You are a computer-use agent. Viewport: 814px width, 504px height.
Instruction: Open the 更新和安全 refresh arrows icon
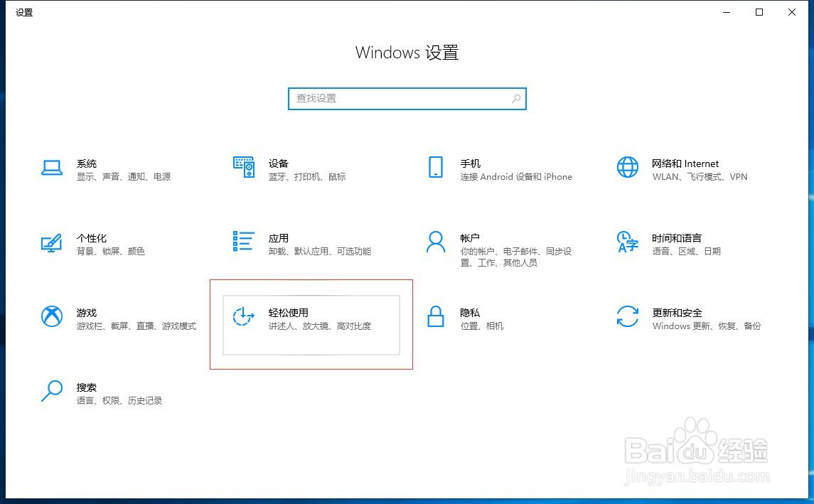click(628, 316)
